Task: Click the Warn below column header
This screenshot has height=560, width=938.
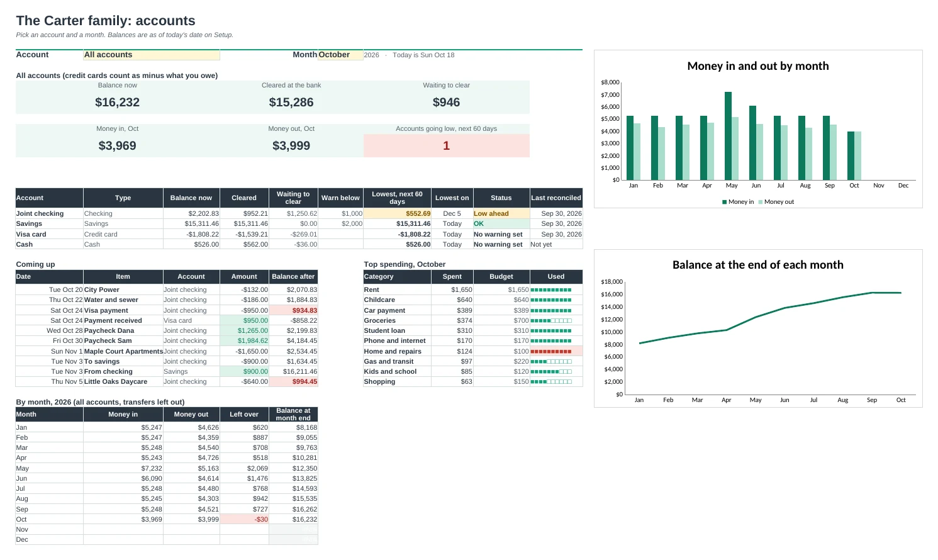Action: [x=340, y=198]
